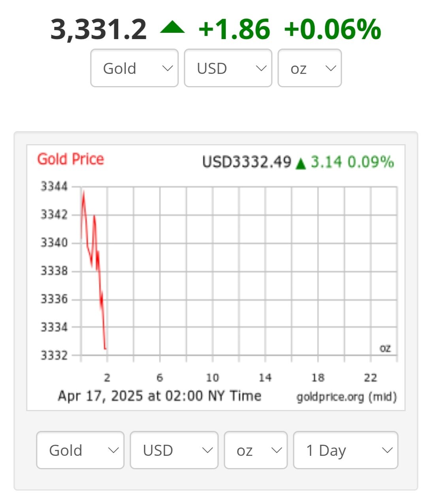Click the 3338 label on y-axis
This screenshot has height=504, width=434.
pos(54,271)
